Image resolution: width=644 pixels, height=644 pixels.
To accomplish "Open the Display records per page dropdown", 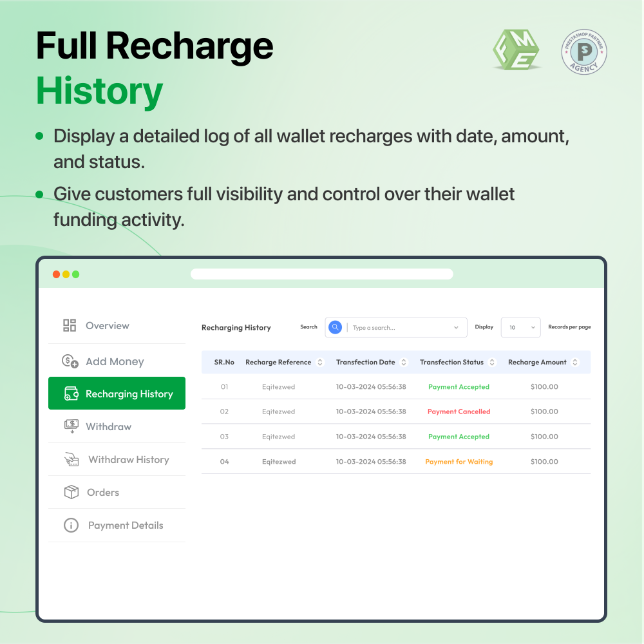I will [x=520, y=327].
